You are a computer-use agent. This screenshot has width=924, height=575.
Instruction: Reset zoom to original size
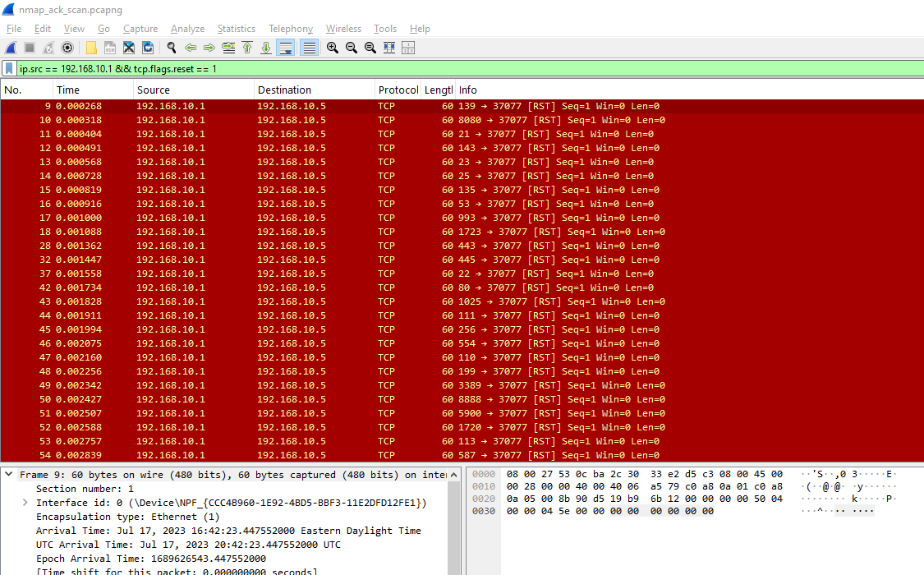369,47
